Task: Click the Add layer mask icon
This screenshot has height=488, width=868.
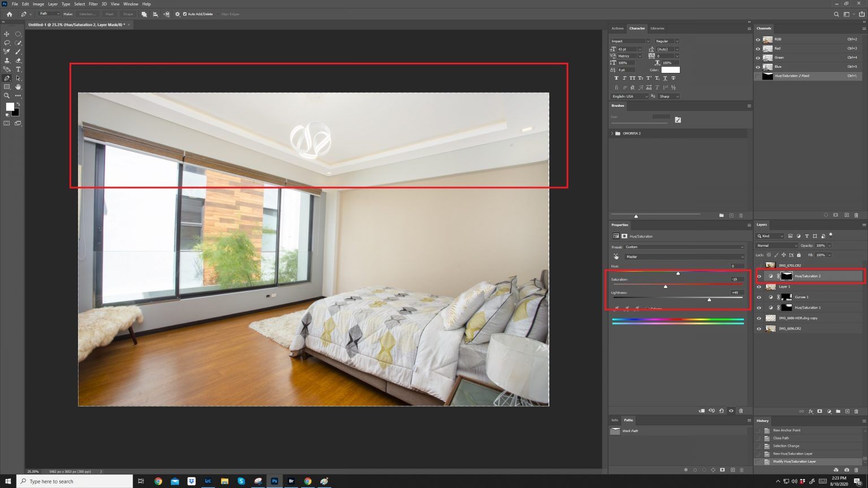Action: point(819,411)
